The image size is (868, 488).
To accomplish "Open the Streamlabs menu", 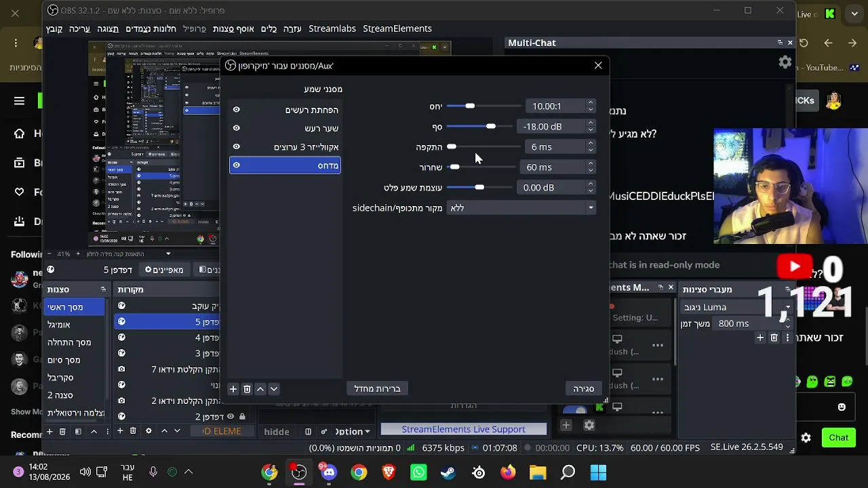I will (x=332, y=28).
